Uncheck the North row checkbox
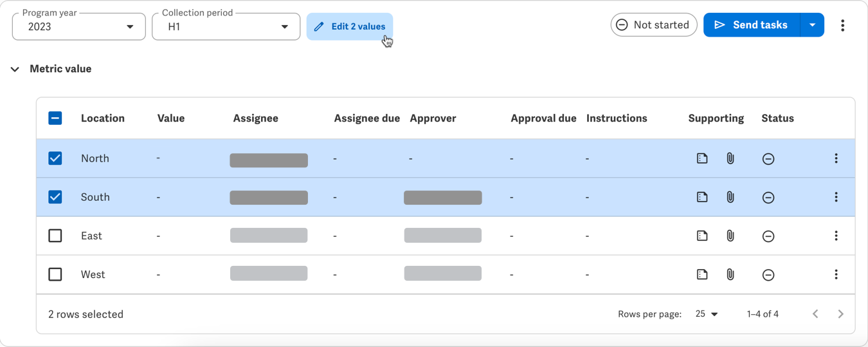 coord(55,158)
